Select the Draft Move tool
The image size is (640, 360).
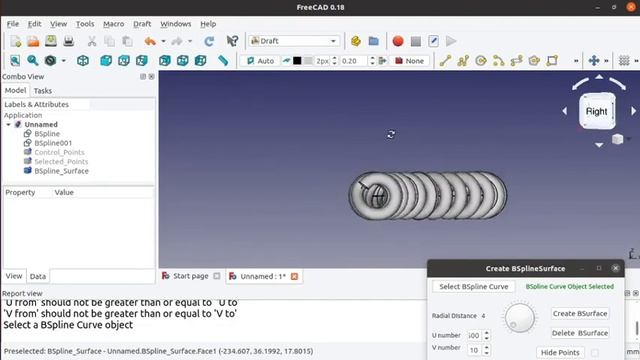coord(594,61)
